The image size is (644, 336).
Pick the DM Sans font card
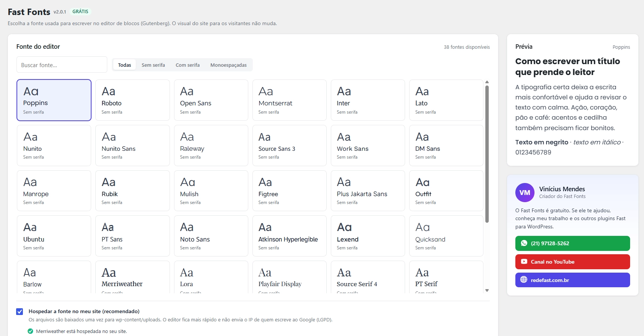(x=446, y=145)
